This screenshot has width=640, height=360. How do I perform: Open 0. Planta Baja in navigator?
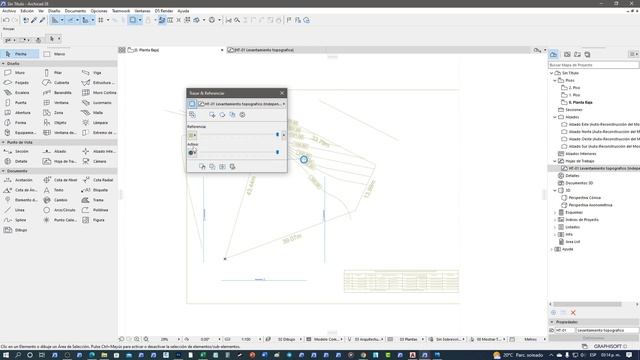(x=580, y=102)
